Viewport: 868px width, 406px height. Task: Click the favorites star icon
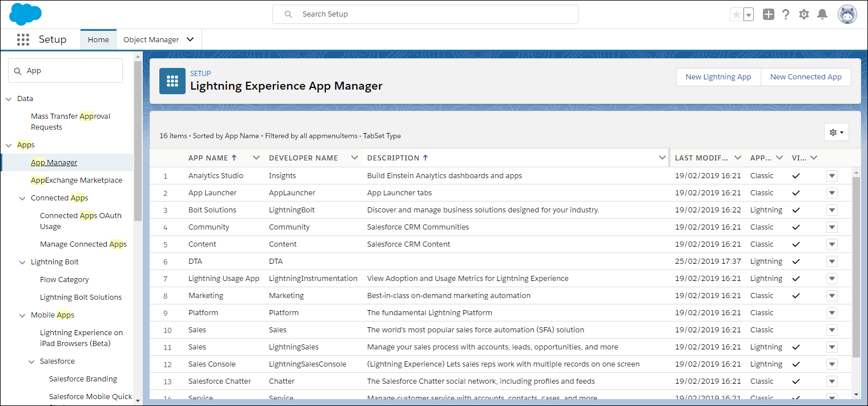(x=737, y=14)
